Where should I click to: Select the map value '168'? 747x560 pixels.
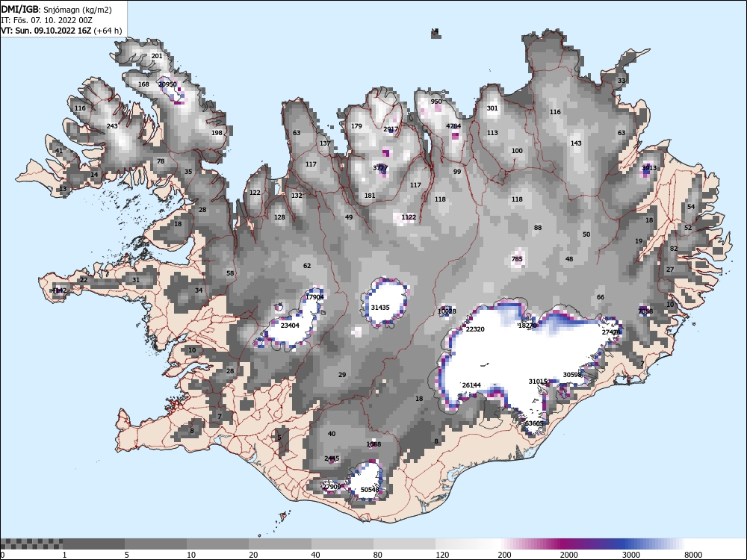143,84
